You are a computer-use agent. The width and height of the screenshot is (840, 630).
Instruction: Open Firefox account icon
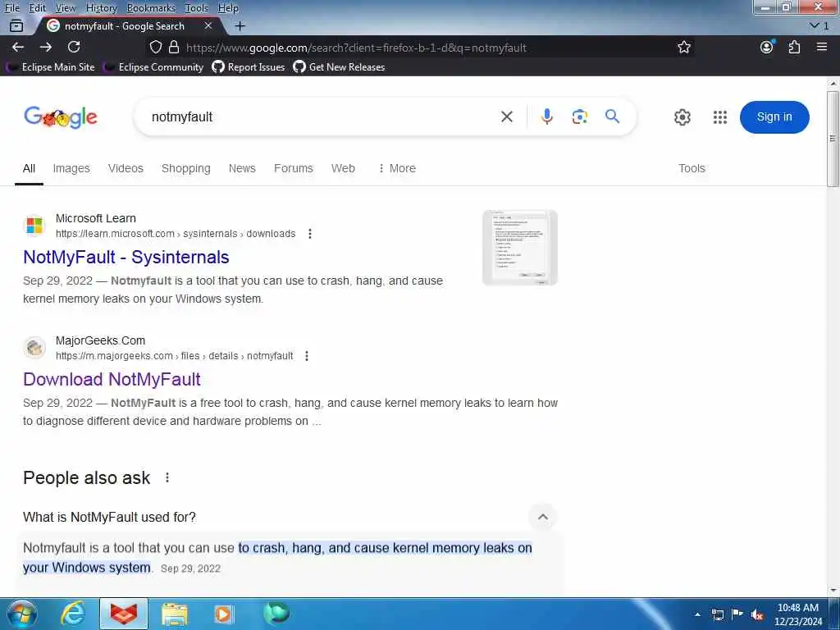767,47
